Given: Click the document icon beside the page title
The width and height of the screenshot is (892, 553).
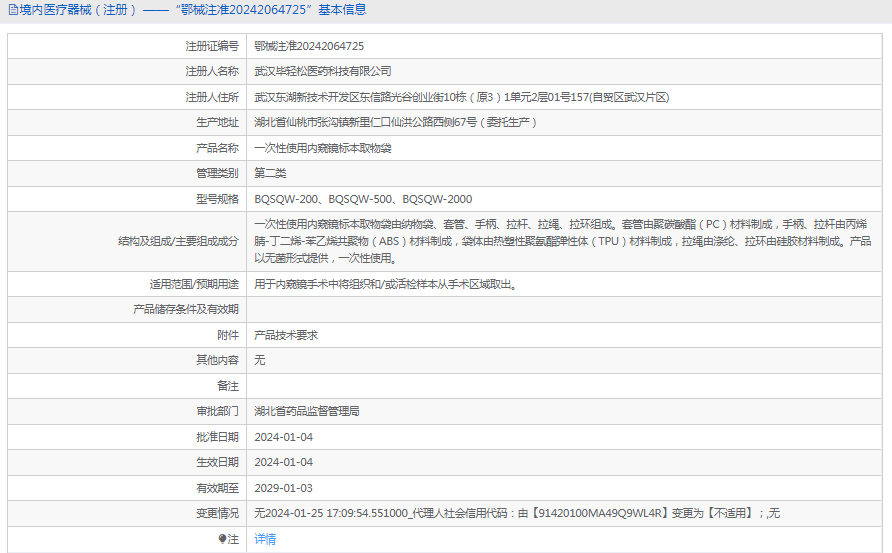Looking at the screenshot, I should pyautogui.click(x=13, y=10).
